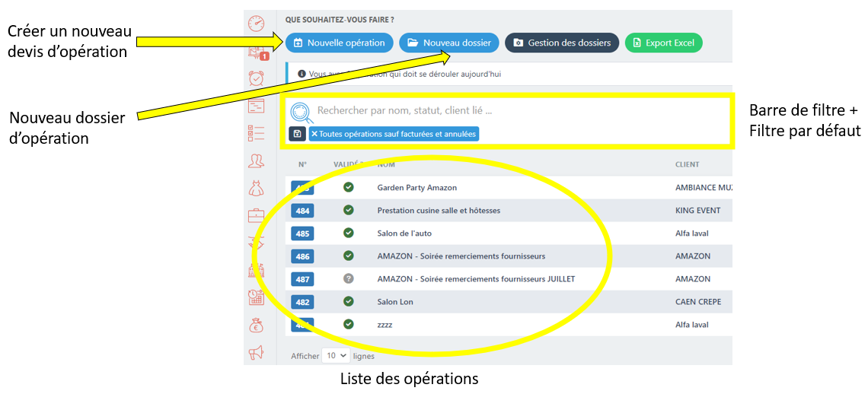
Task: Open the briefcase sidebar icon
Action: click(x=257, y=215)
